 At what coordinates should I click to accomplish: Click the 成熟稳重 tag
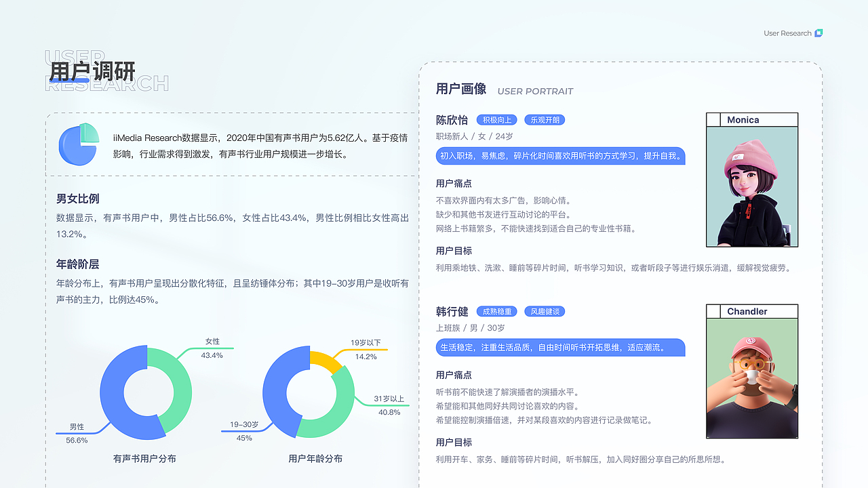[x=497, y=312]
